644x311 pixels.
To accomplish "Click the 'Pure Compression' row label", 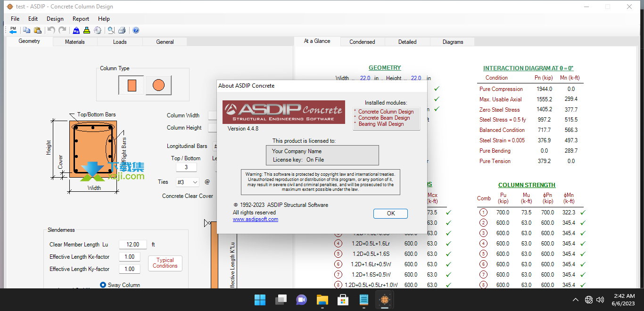I will 501,89.
